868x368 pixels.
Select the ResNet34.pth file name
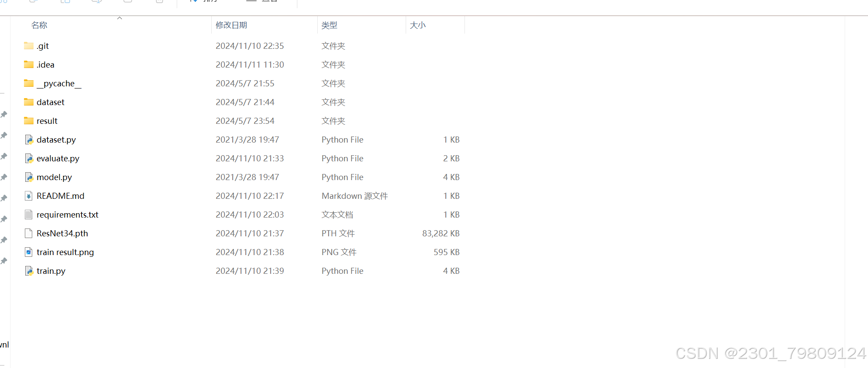(x=62, y=233)
